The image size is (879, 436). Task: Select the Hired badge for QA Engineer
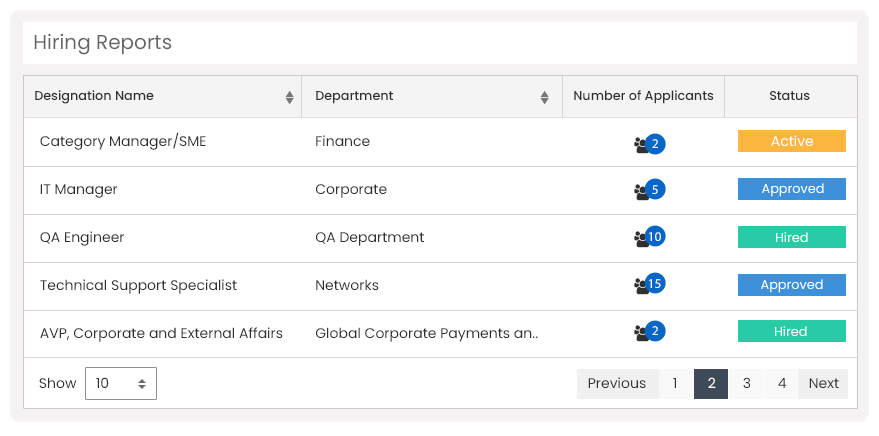[x=792, y=237]
